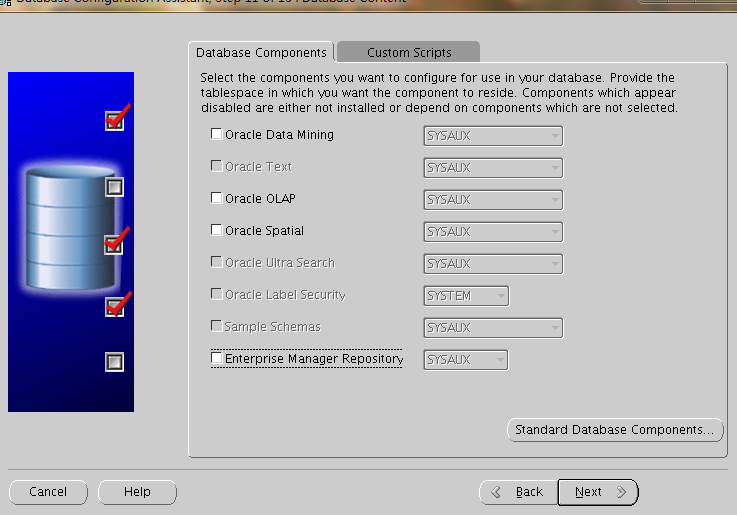Tick the Oracle Label Security checkbox
The height and width of the screenshot is (515, 737).
pyautogui.click(x=216, y=294)
